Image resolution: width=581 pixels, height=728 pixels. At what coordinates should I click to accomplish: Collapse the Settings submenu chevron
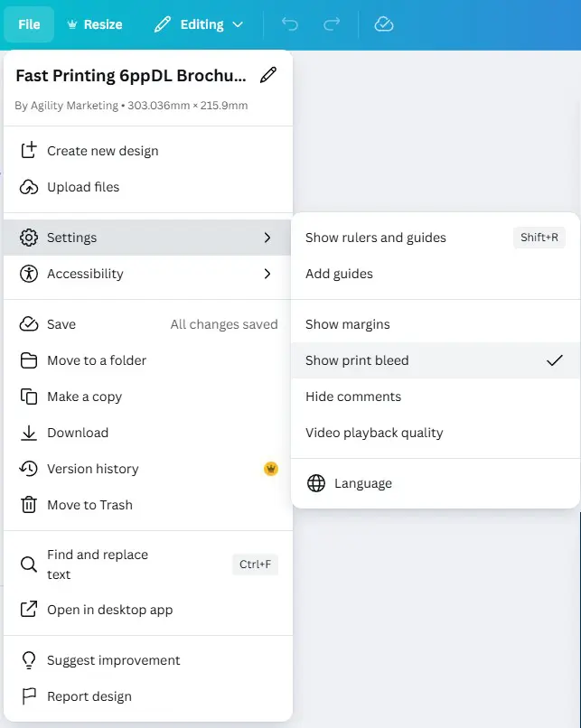pyautogui.click(x=267, y=238)
